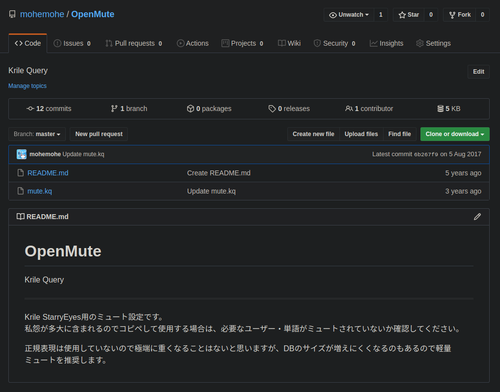
Task: Open the OpenMute repository link
Action: 93,14
